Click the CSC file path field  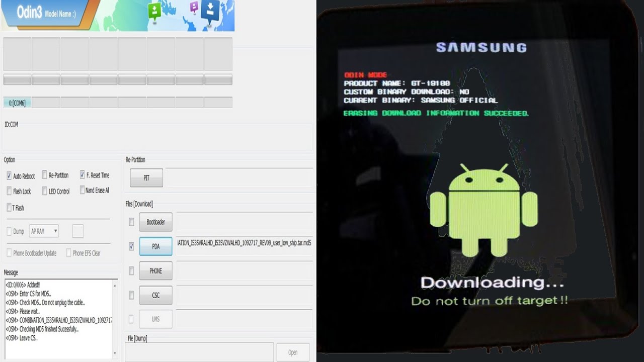coord(244,295)
